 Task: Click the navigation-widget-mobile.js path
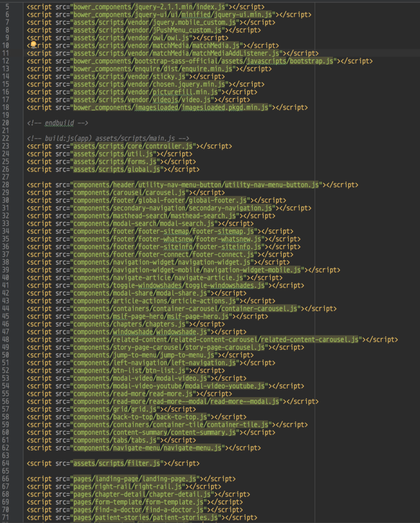pyautogui.click(x=187, y=270)
